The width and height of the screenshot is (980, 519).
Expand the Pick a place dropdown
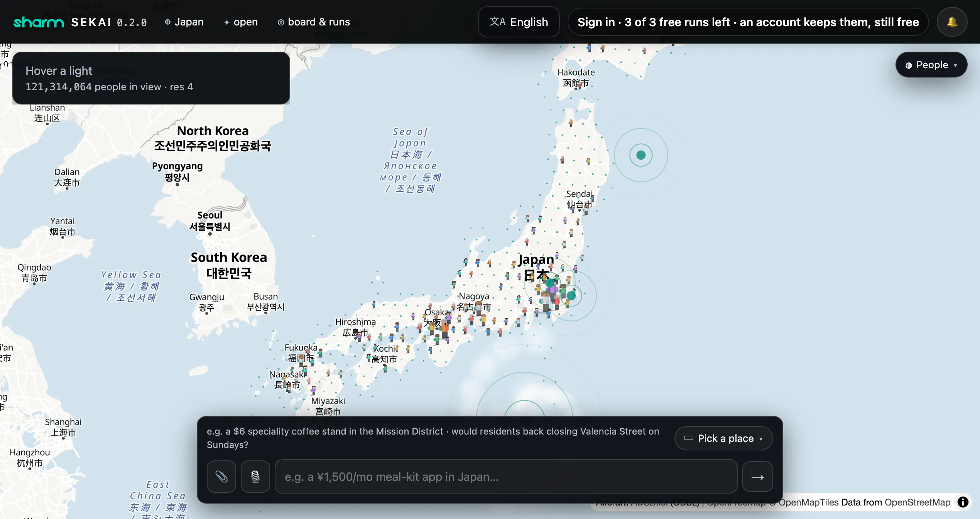723,438
